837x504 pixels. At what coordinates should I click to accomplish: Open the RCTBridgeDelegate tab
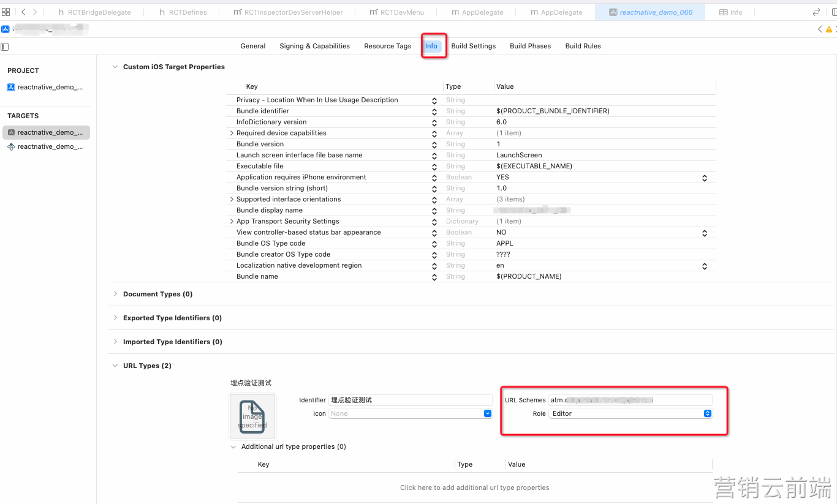(x=94, y=12)
